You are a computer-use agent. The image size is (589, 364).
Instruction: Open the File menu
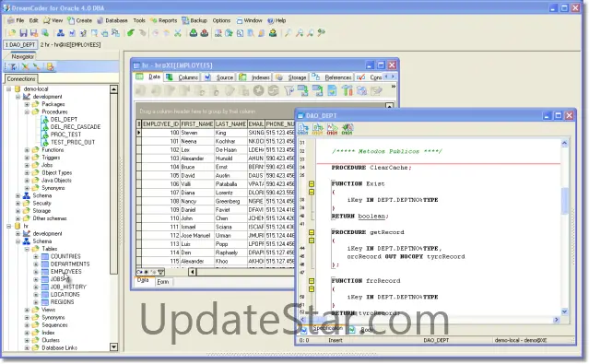(x=17, y=20)
